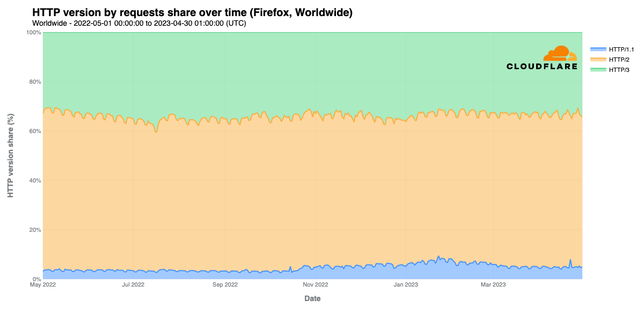644x322 pixels.
Task: Select the Jul 2022 x-axis tick label
Action: tap(133, 285)
